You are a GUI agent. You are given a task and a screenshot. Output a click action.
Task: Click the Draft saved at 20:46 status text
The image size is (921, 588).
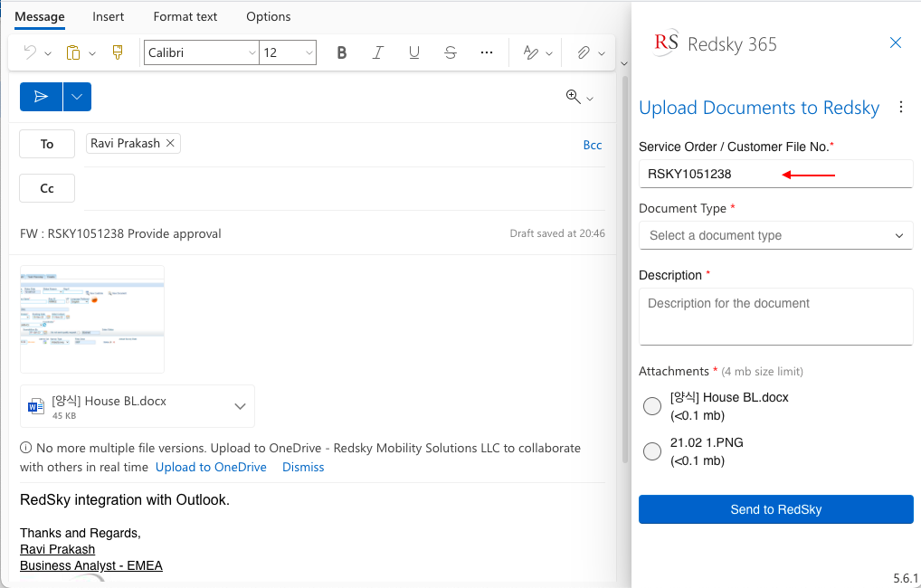coord(556,233)
